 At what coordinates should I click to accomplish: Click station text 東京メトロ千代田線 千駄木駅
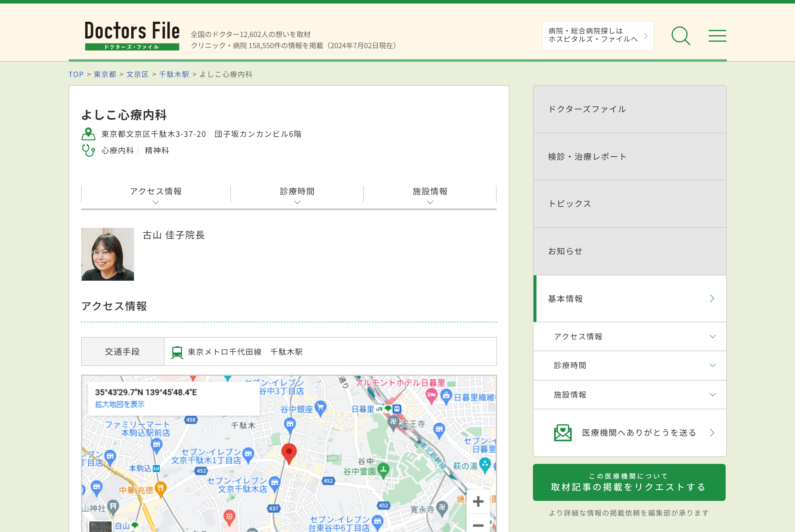[x=245, y=352]
